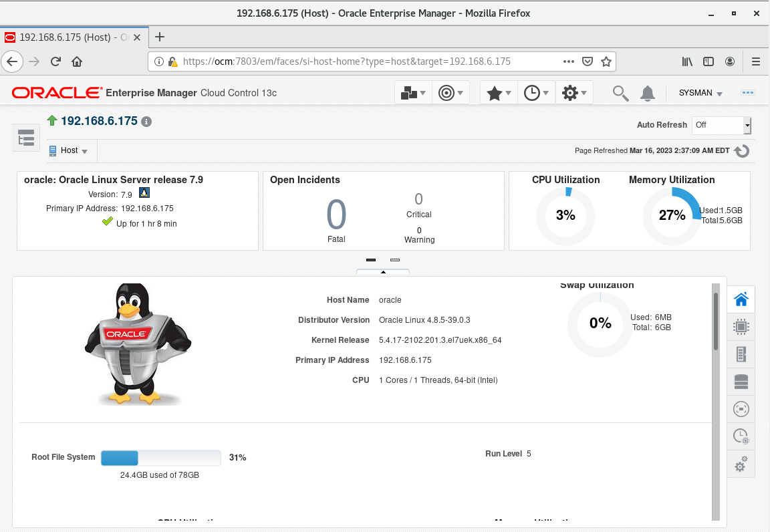
Task: Go back with Firefox back arrow
Action: pyautogui.click(x=12, y=61)
